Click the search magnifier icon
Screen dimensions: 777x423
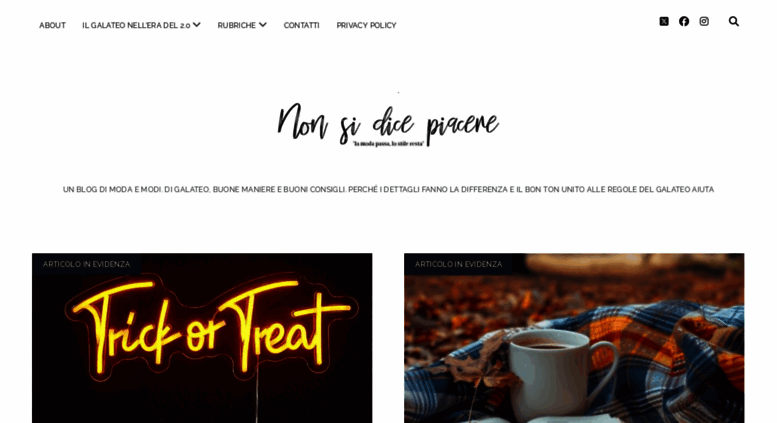point(734,21)
